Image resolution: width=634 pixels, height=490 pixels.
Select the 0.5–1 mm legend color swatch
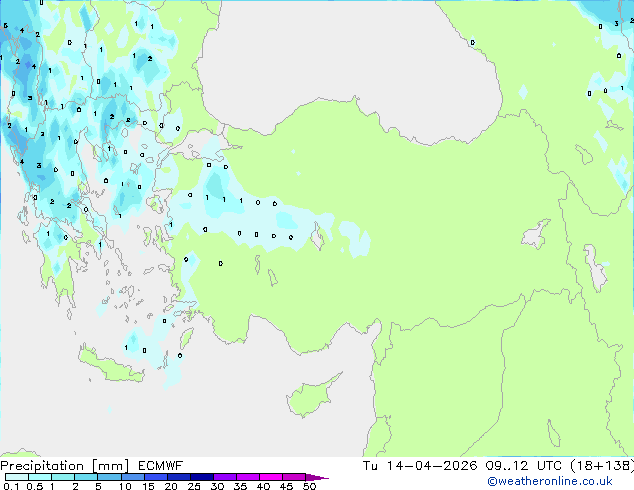coord(40,477)
